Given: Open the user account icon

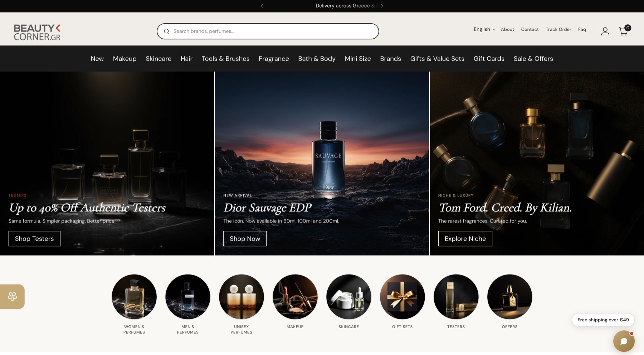Looking at the screenshot, I should pos(605,31).
